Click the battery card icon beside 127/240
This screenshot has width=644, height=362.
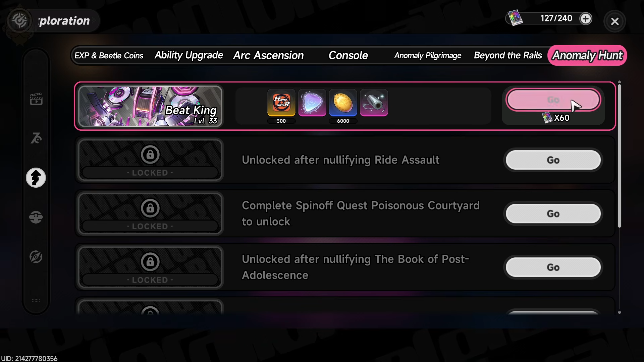point(515,18)
